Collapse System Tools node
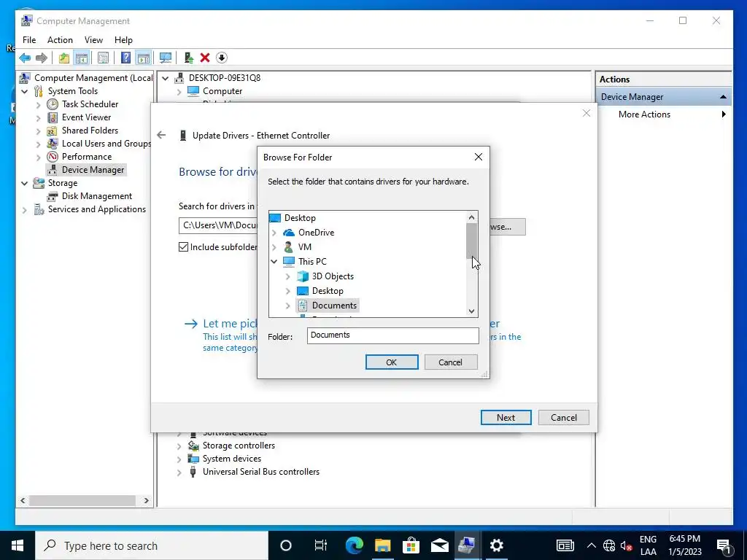This screenshot has width=747, height=560. (x=24, y=91)
